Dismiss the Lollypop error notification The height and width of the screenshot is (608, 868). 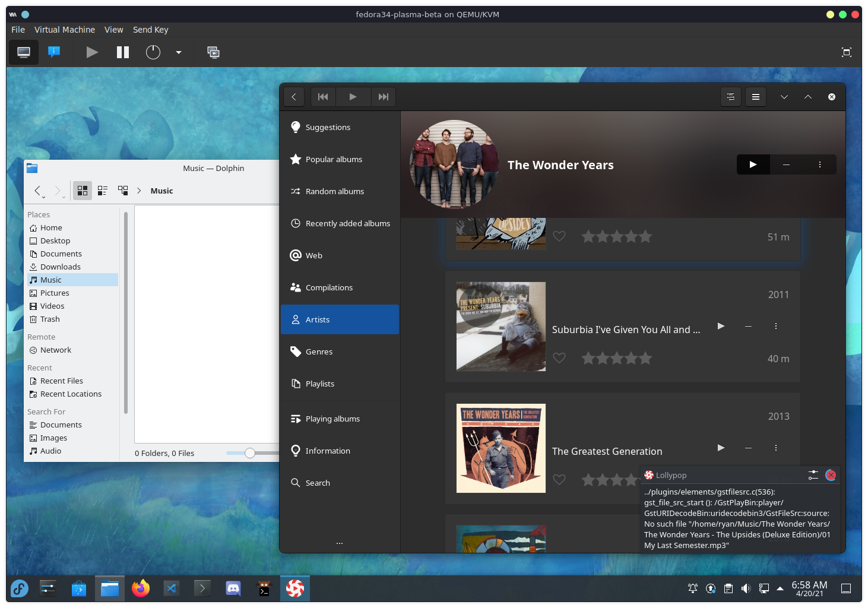click(831, 475)
